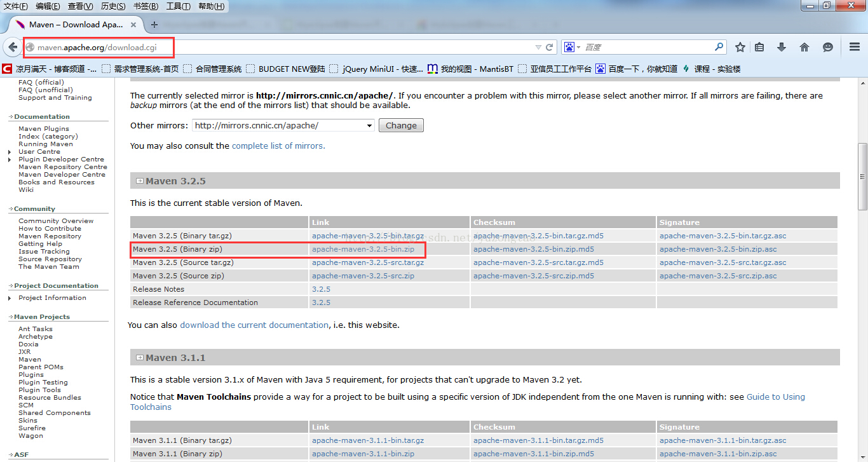The width and height of the screenshot is (868, 462).
Task: Reload the page with the refresh icon
Action: [549, 47]
